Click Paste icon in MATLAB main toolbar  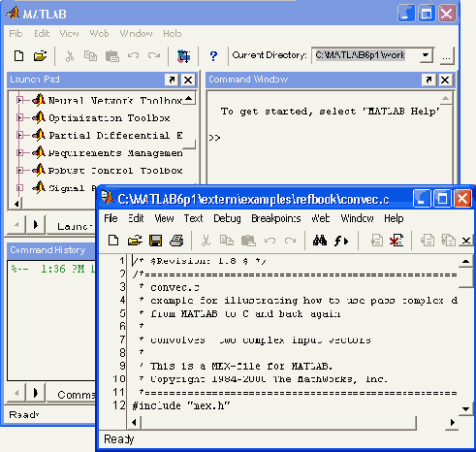click(112, 56)
